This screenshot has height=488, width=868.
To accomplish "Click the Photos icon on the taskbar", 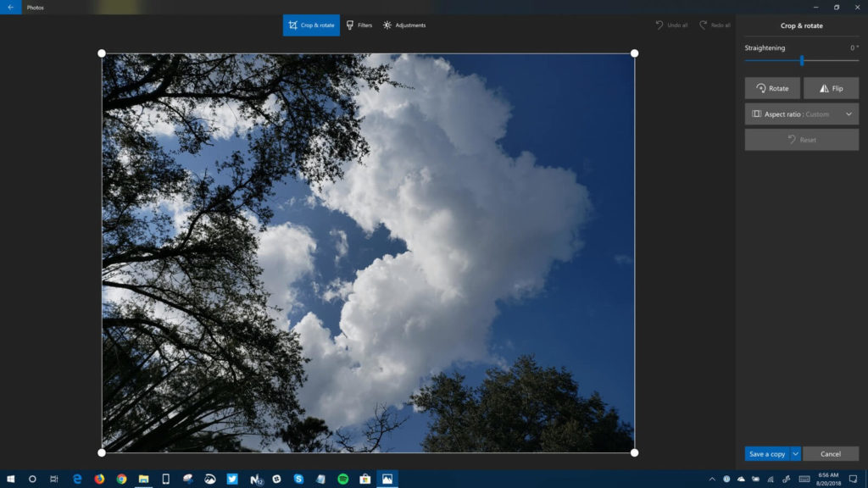I will coord(388,480).
